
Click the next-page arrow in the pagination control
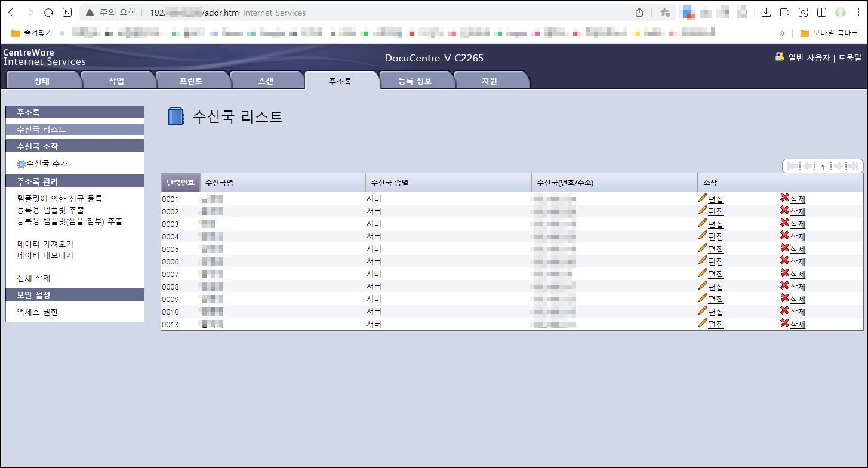click(838, 166)
